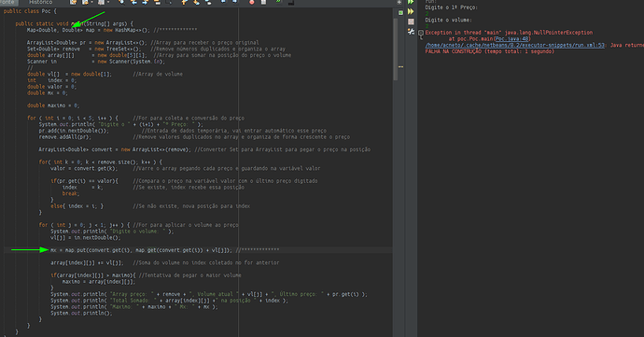Open the run.xml:53 file link

click(x=515, y=45)
